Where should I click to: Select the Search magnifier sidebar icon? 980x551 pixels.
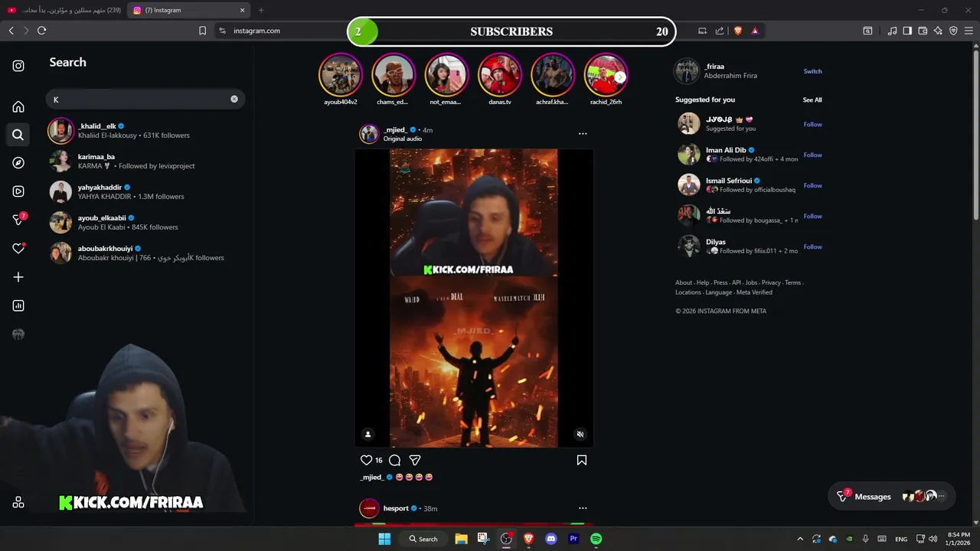click(18, 135)
